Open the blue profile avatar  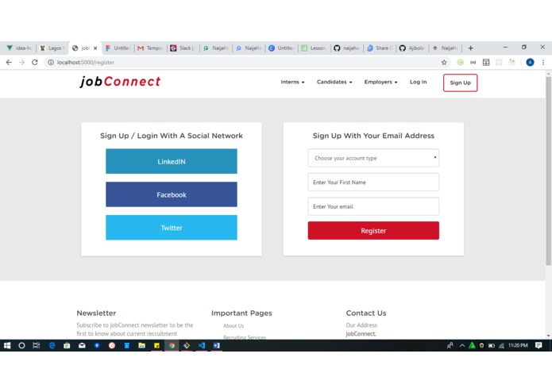coord(530,62)
